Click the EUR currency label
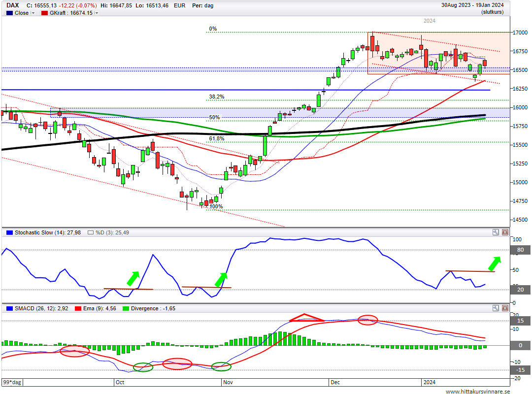 (179, 5)
